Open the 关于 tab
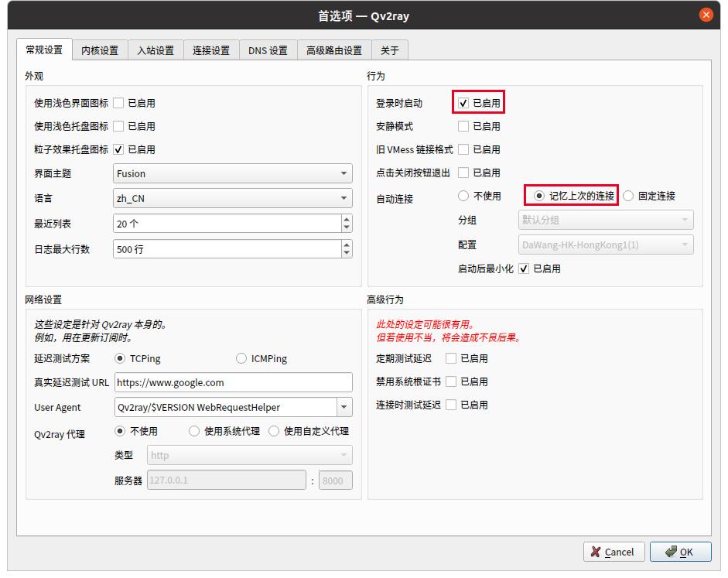The image size is (728, 578). (390, 49)
